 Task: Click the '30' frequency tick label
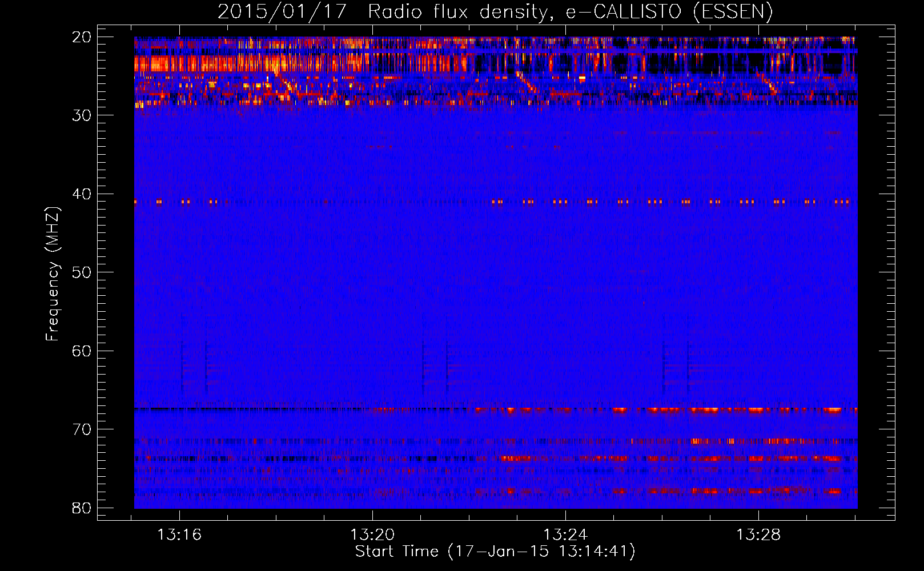pyautogui.click(x=82, y=115)
